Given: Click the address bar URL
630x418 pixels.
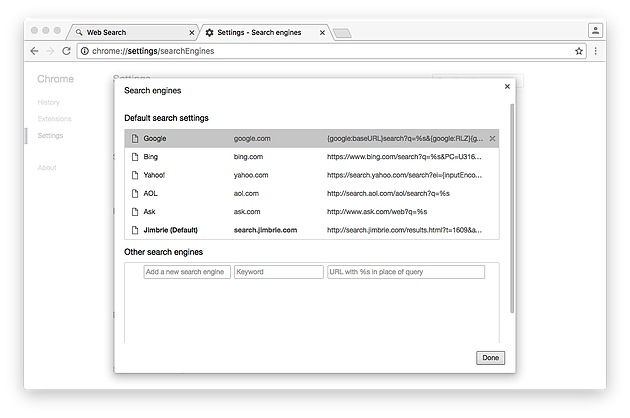Looking at the screenshot, I should 153,51.
